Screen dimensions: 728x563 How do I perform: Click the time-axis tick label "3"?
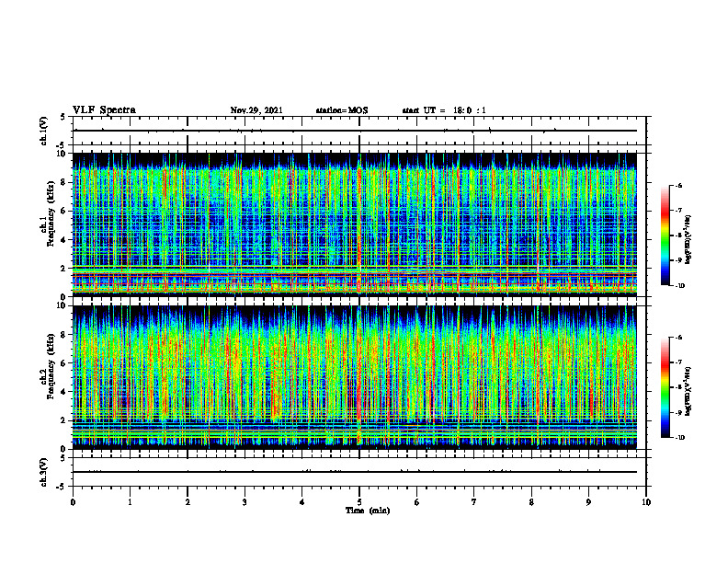click(x=245, y=502)
